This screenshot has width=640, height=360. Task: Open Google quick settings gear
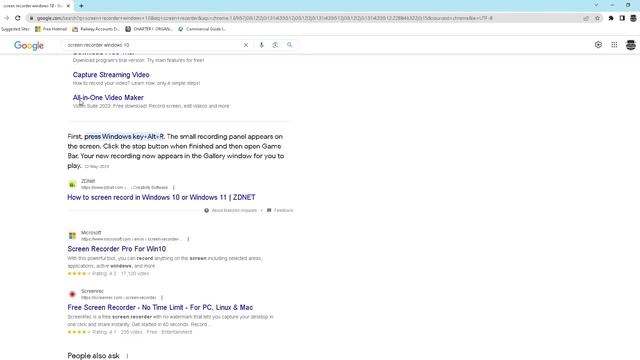click(598, 45)
